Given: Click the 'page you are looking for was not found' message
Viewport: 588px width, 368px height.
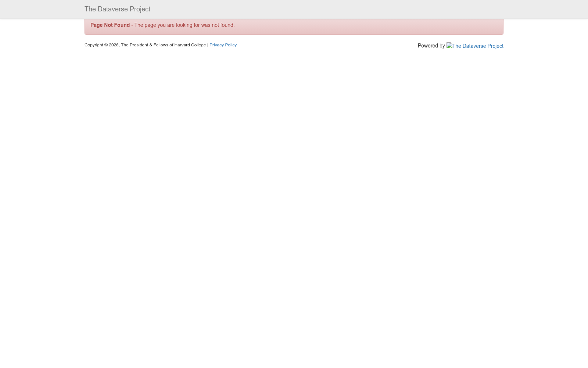Looking at the screenshot, I should 184,25.
